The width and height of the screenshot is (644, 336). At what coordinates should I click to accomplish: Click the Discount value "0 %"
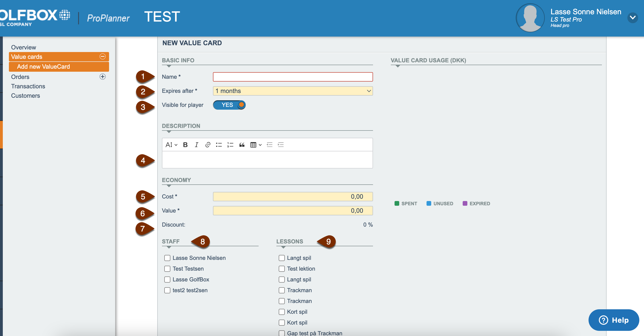tap(368, 224)
